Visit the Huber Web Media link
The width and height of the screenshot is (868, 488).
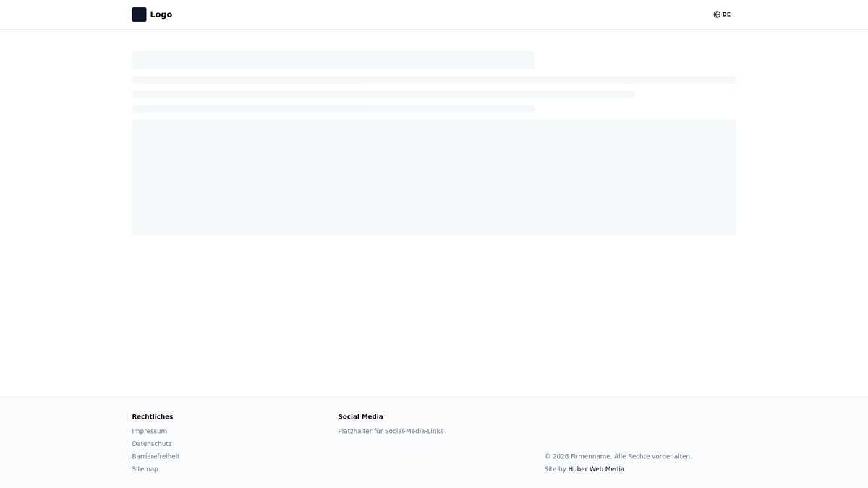point(596,469)
